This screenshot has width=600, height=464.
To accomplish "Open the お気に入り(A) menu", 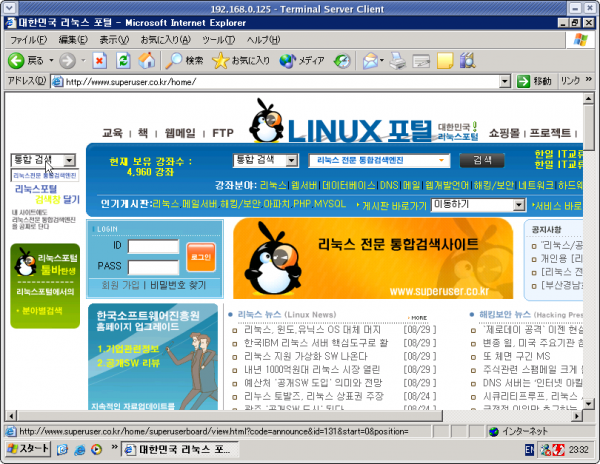I will point(165,40).
